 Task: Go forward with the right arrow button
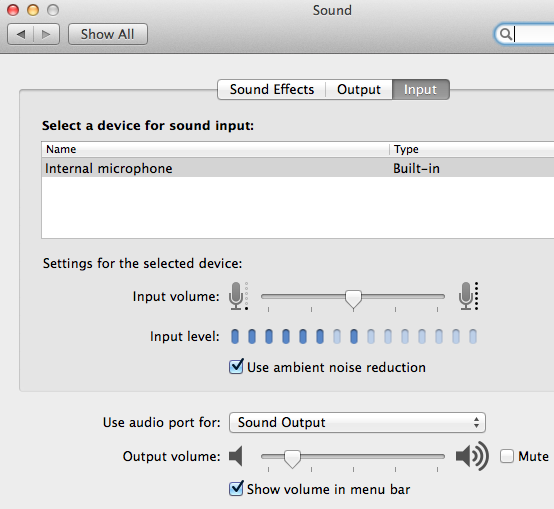(x=46, y=34)
